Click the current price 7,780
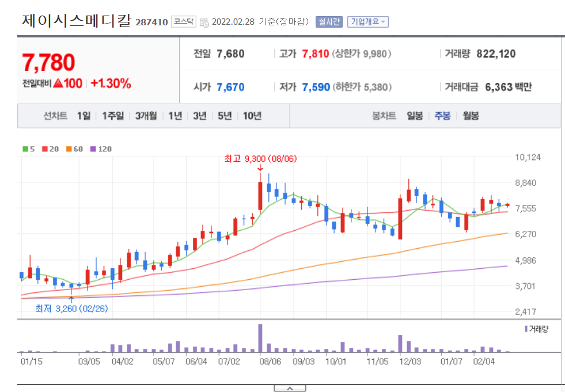This screenshot has width=565, height=392. (48, 62)
